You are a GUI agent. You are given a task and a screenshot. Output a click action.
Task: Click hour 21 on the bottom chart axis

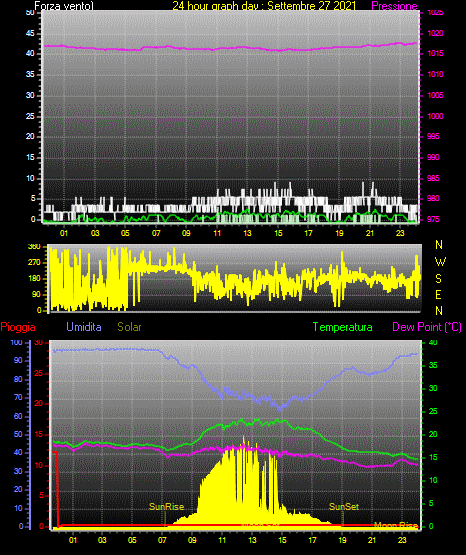[372, 540]
